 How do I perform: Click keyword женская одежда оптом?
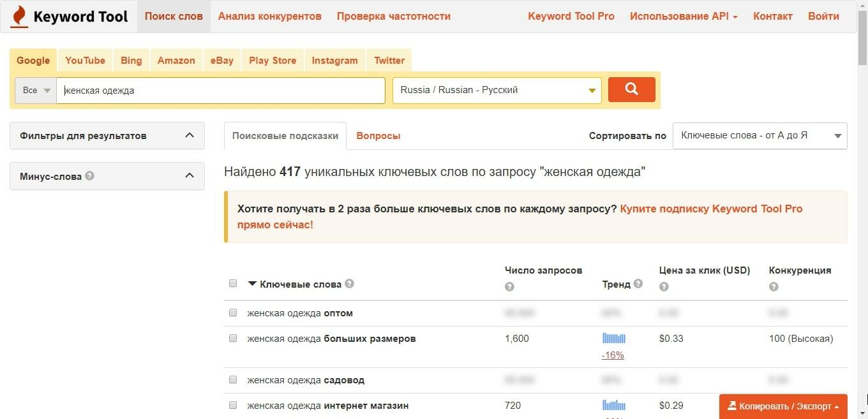pos(300,313)
